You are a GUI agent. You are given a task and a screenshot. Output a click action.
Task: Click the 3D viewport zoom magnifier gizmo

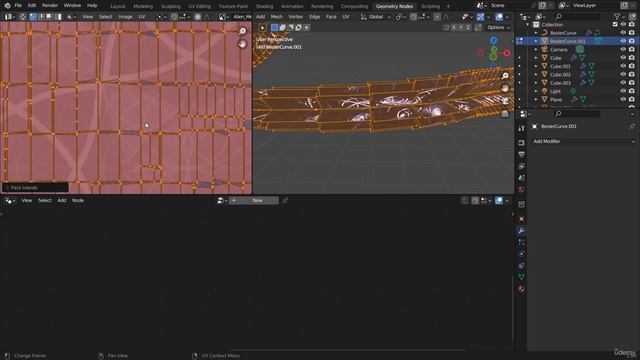pyautogui.click(x=505, y=76)
